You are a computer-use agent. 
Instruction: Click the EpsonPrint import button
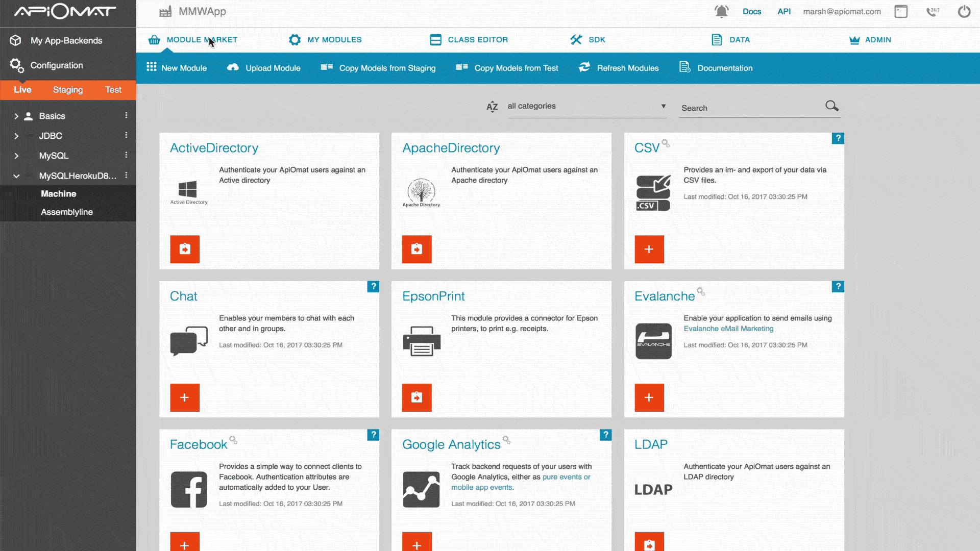(416, 397)
